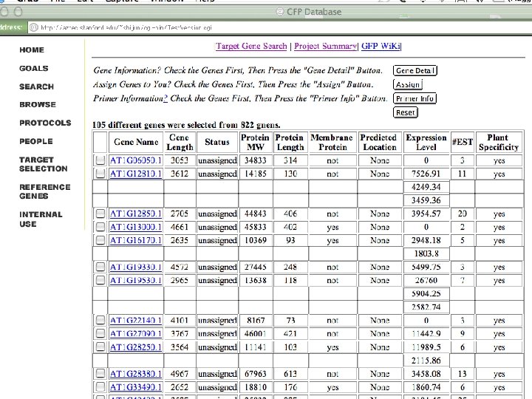The height and width of the screenshot is (399, 532).
Task: Click expression value 7526.91
Action: (x=426, y=174)
